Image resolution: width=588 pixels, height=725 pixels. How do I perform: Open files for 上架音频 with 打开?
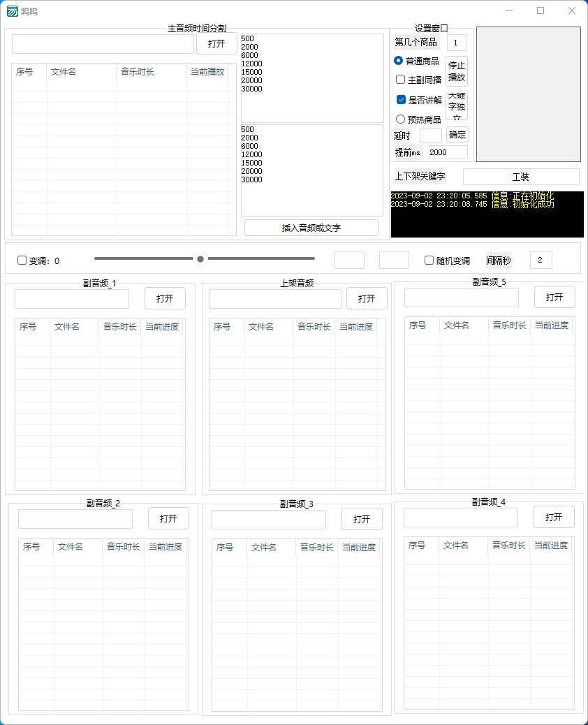[x=367, y=298]
